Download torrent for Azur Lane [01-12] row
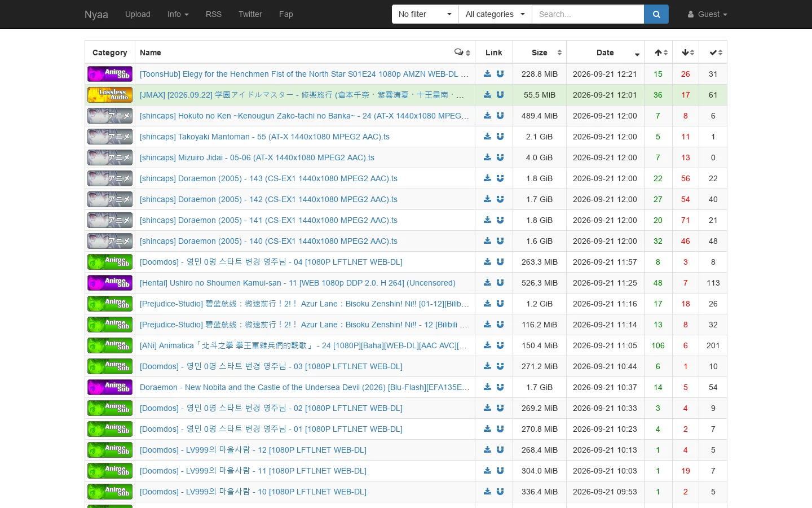Viewport: 812px width, 508px height. tap(488, 304)
